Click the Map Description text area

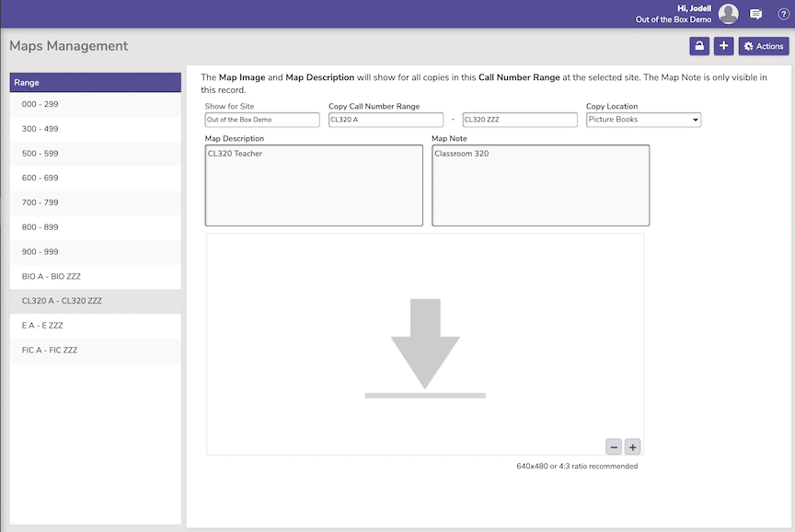click(314, 185)
